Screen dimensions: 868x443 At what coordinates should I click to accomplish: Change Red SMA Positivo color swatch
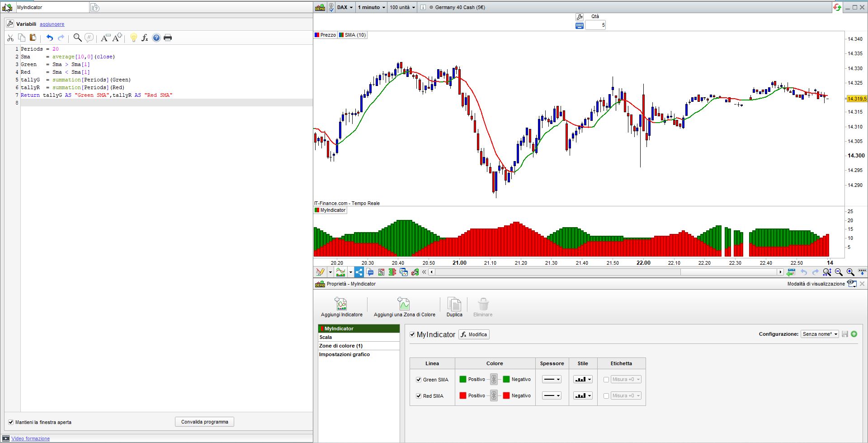click(x=463, y=395)
